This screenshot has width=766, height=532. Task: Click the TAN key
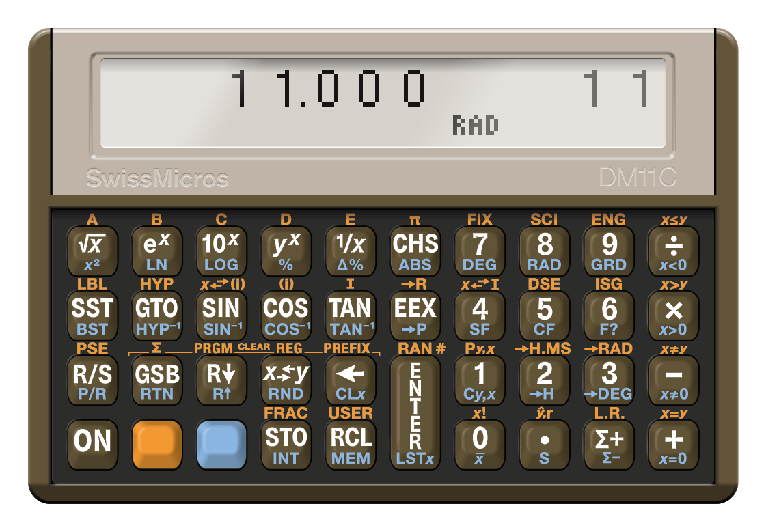coord(351,316)
